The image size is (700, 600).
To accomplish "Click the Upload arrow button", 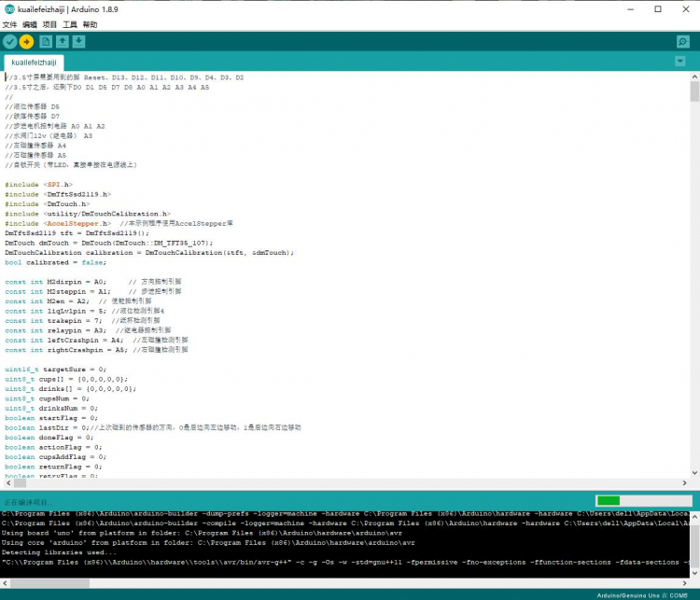I will (26, 41).
